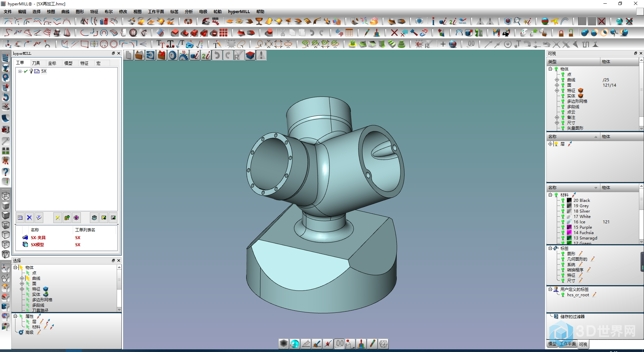This screenshot has width=644, height=352.
Task: Collapse the 属性 node in 选择 panel
Action: click(x=15, y=316)
